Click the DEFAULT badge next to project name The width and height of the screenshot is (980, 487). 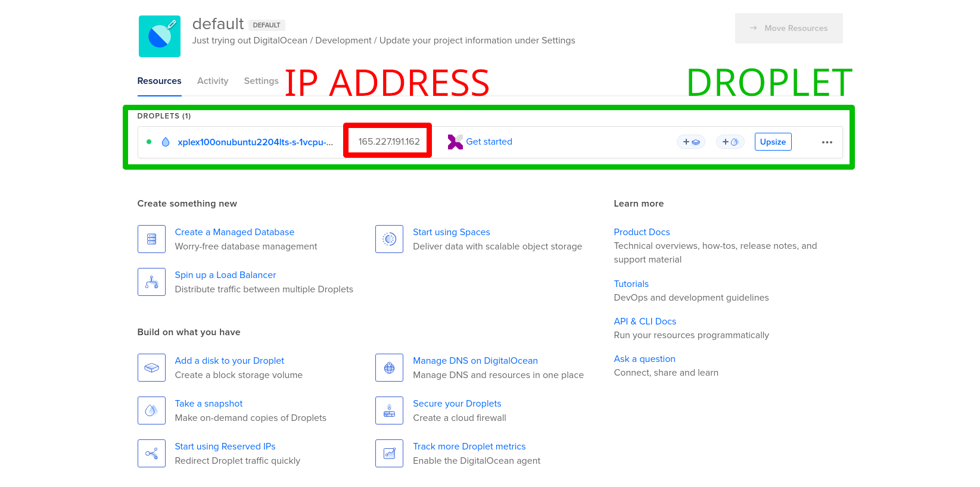tap(266, 25)
